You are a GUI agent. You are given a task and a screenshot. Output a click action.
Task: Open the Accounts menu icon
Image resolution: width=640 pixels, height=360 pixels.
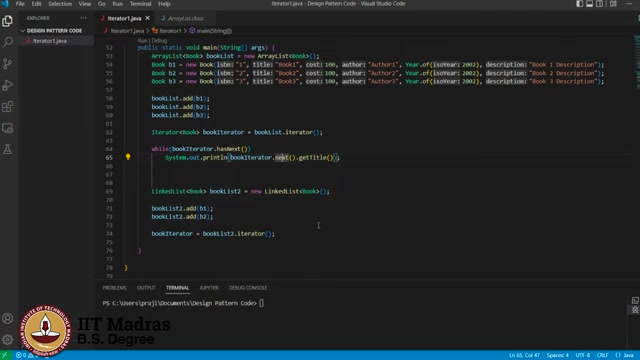click(x=7, y=318)
